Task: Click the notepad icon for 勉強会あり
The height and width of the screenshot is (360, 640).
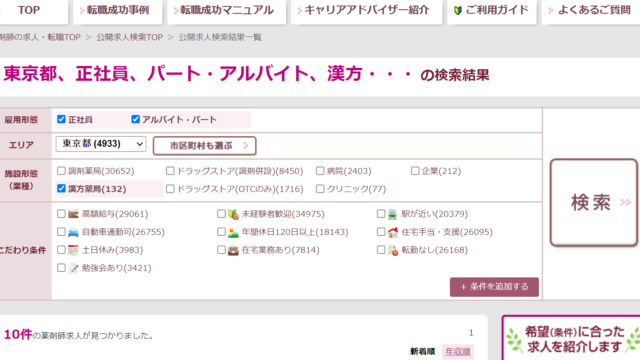Action: pos(73,268)
